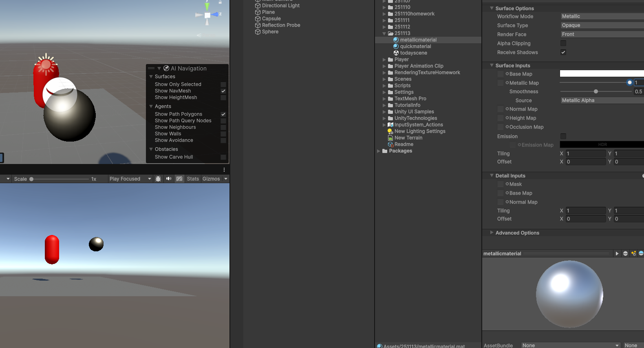
Task: Open the Surface Type dropdown
Action: pyautogui.click(x=602, y=25)
